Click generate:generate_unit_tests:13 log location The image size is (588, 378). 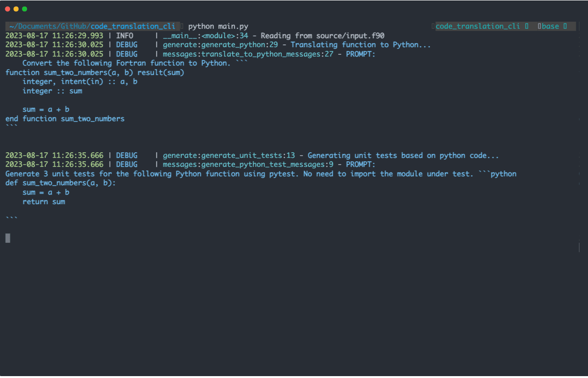pos(229,156)
